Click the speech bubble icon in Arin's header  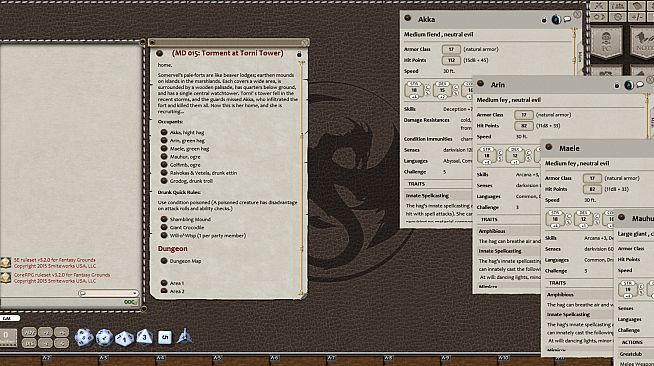[640, 85]
